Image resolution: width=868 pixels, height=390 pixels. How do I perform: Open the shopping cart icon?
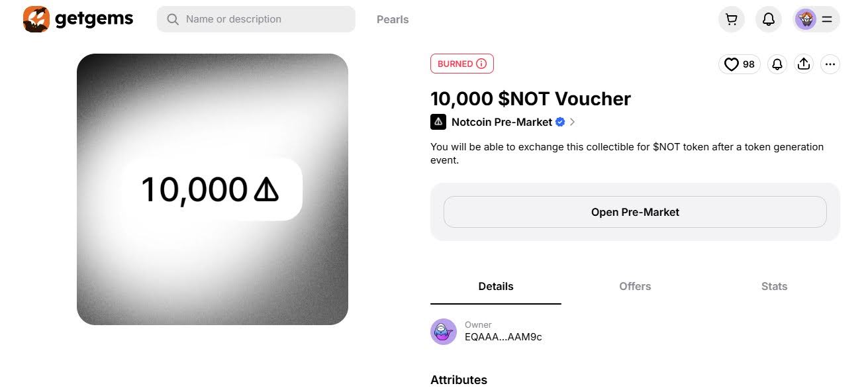coord(731,19)
